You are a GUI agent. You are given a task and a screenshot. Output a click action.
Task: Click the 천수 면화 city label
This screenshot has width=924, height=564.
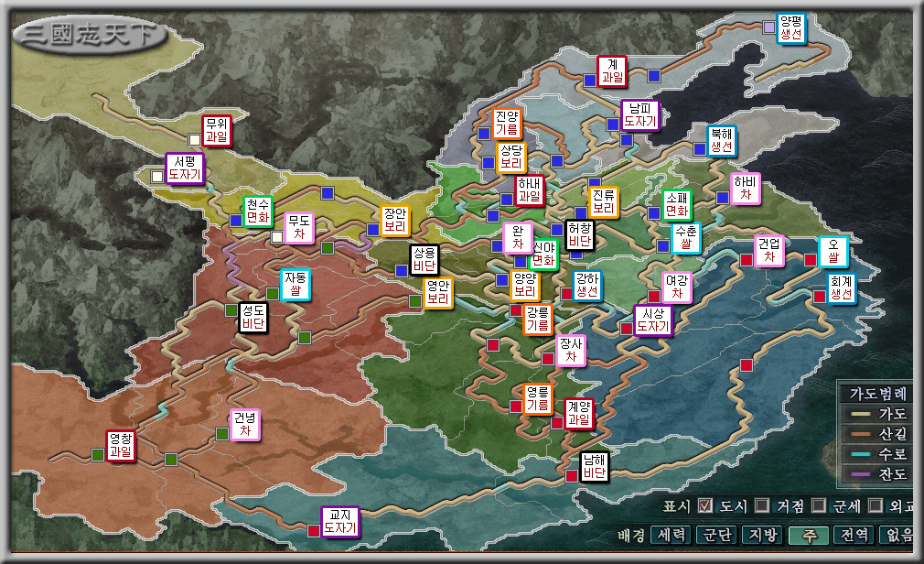257,211
